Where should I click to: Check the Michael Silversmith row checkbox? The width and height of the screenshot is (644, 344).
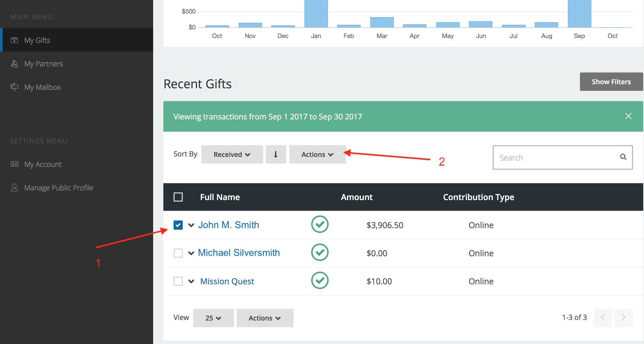(x=178, y=253)
